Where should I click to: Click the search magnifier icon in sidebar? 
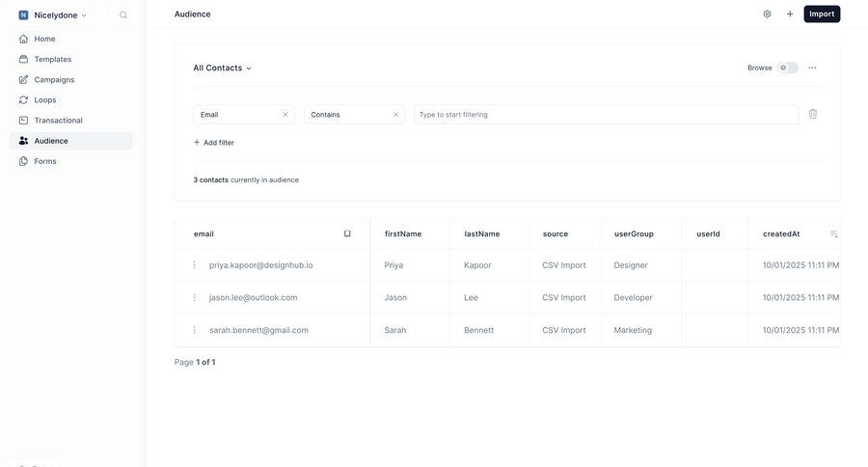click(123, 15)
